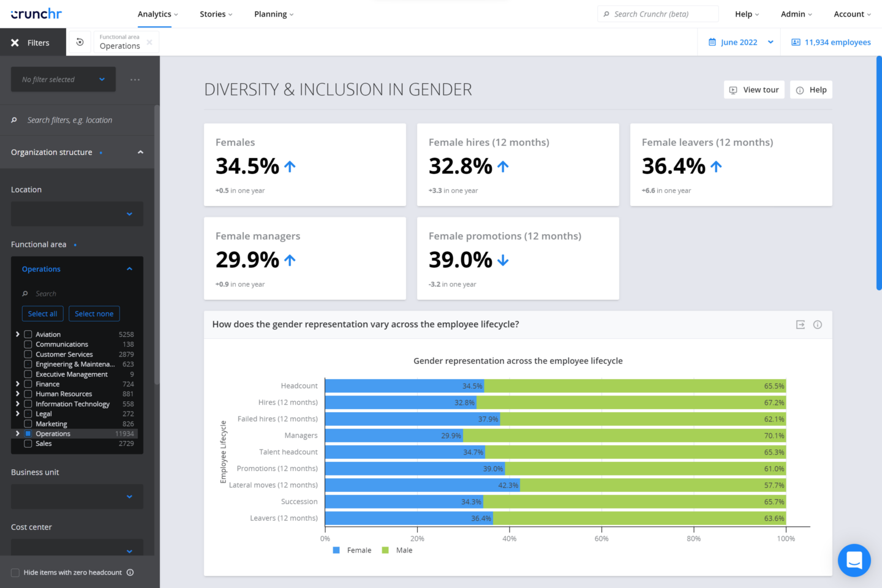The height and width of the screenshot is (588, 882).
Task: Uncheck the Operations checkbox
Action: click(28, 434)
